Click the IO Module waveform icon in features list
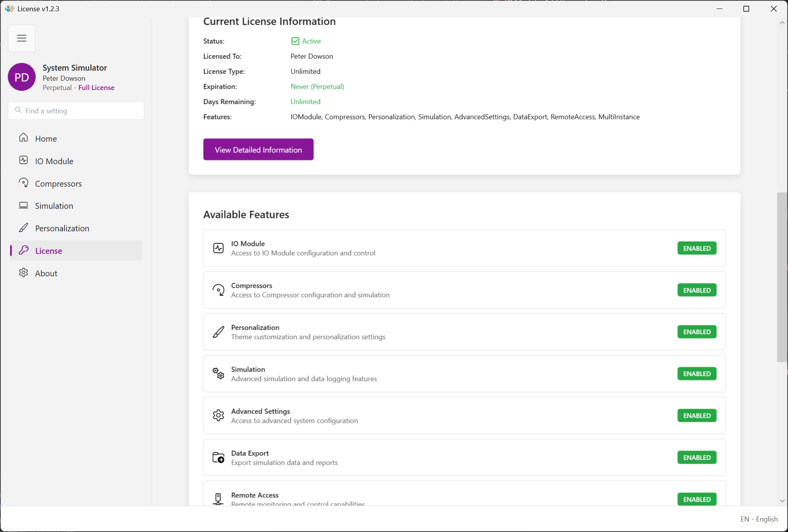The image size is (788, 532). [218, 248]
